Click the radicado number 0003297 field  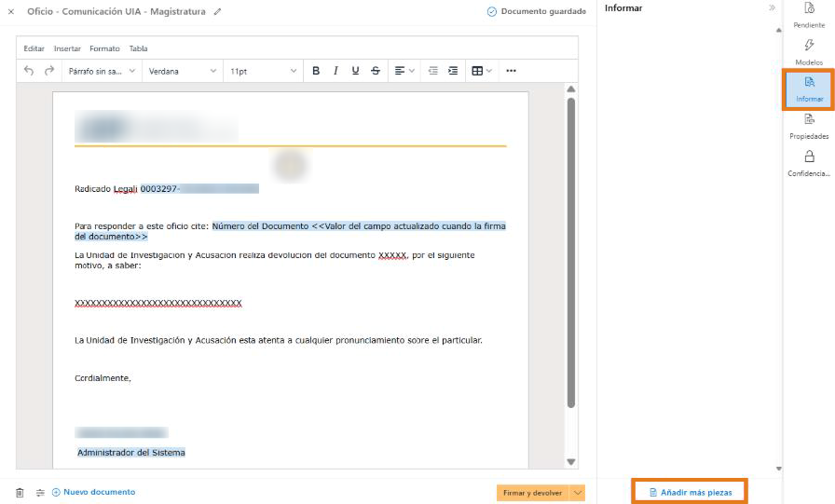199,188
